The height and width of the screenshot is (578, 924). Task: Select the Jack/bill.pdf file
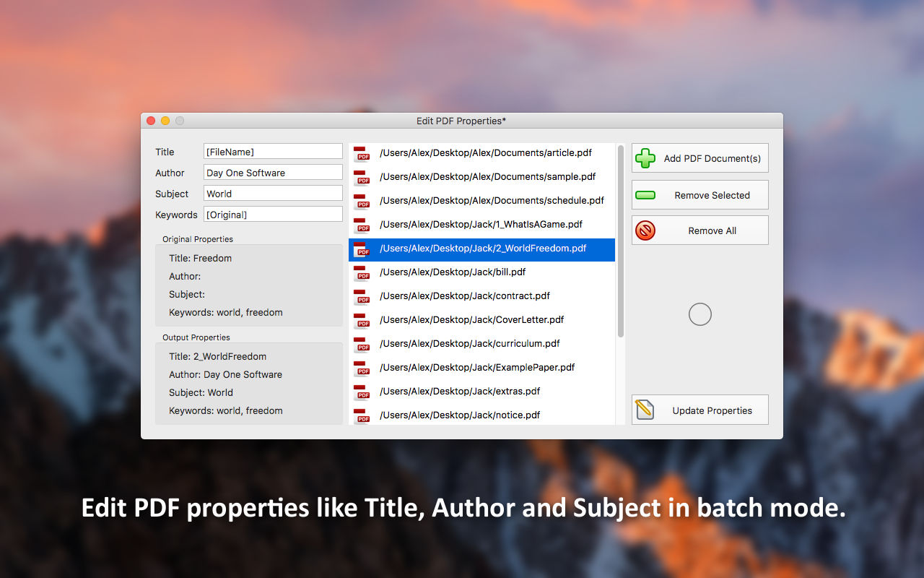(481, 272)
